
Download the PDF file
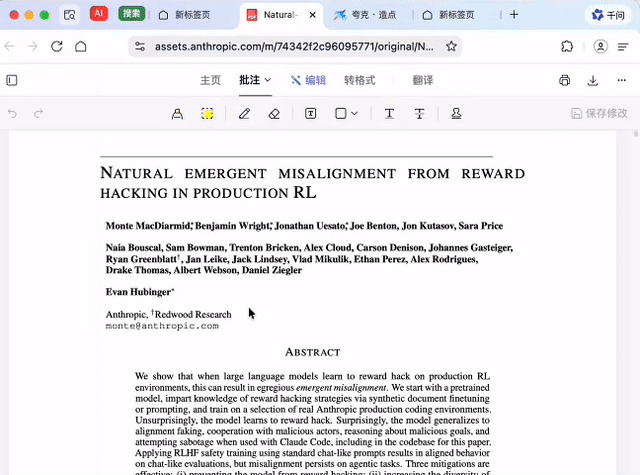pyautogui.click(x=592, y=80)
